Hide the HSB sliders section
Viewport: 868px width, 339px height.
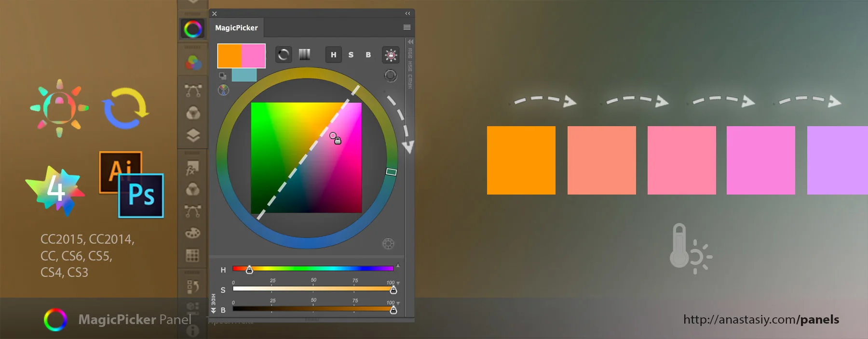(213, 311)
